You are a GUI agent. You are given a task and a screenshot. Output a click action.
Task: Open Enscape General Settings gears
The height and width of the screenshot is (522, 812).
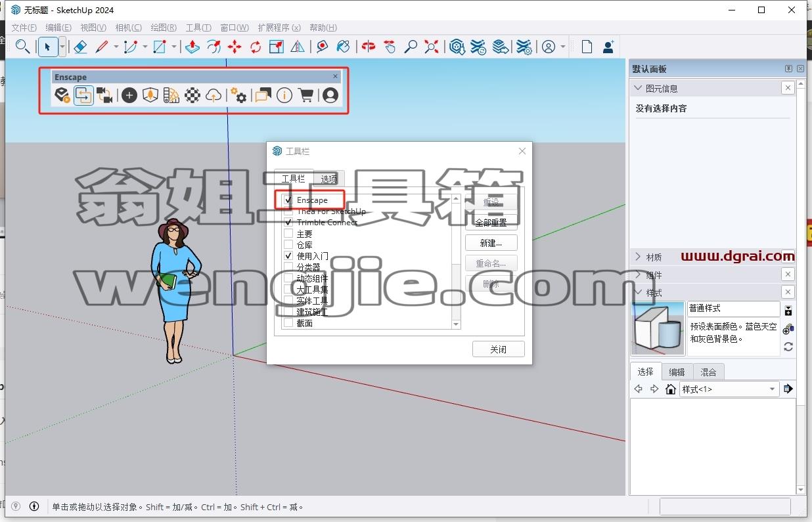click(x=238, y=96)
